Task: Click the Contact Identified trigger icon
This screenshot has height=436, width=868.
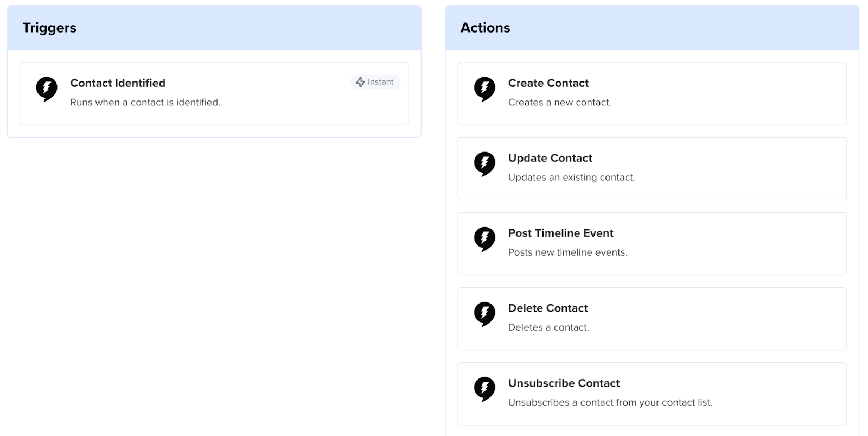Action: pyautogui.click(x=47, y=89)
